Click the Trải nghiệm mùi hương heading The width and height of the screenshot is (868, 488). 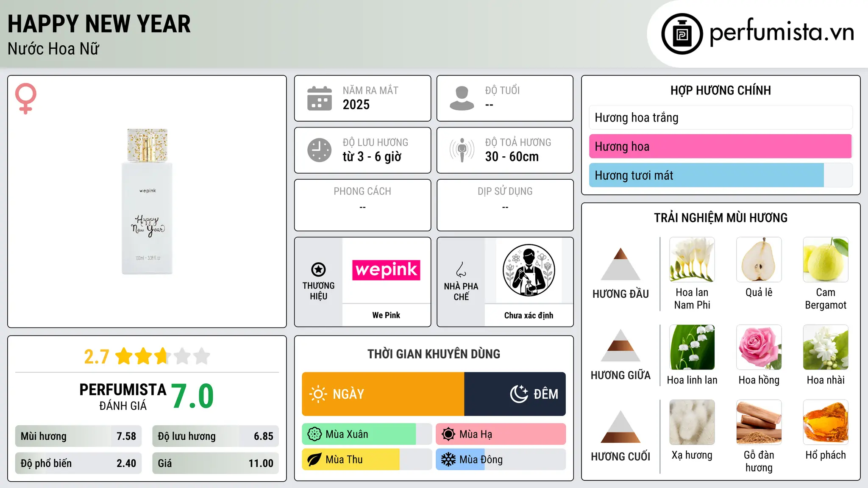[721, 218]
